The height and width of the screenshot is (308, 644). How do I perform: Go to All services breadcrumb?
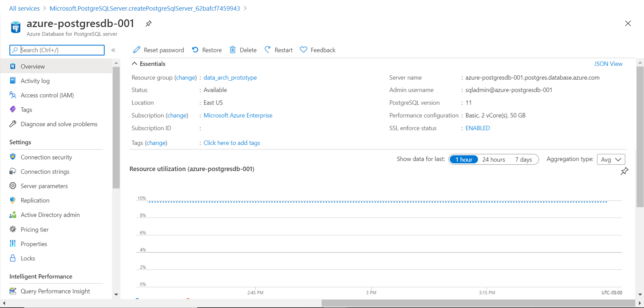coord(24,8)
